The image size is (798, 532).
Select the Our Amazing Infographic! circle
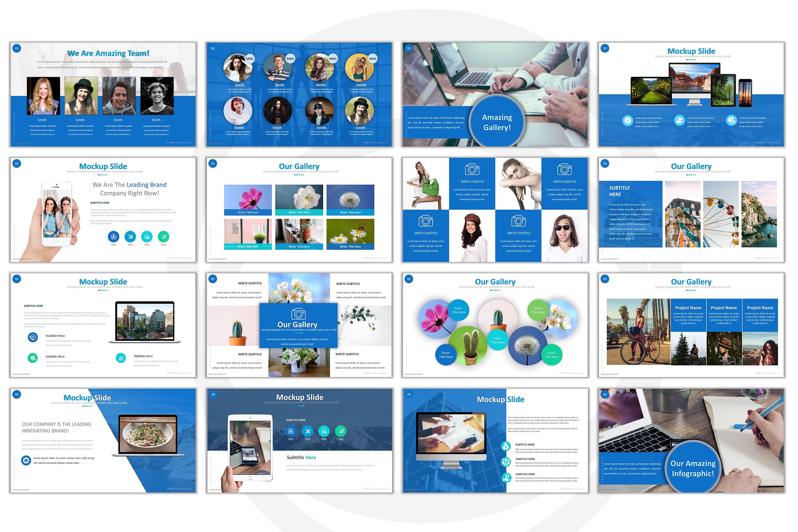click(692, 468)
